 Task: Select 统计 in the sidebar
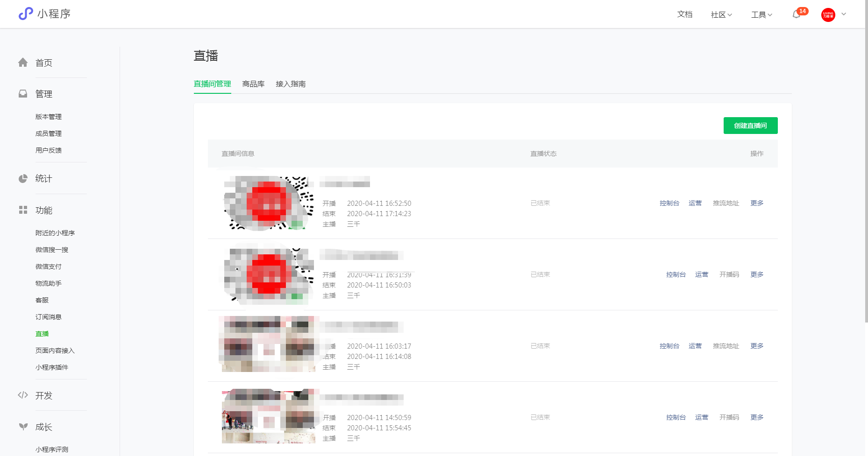pyautogui.click(x=44, y=178)
